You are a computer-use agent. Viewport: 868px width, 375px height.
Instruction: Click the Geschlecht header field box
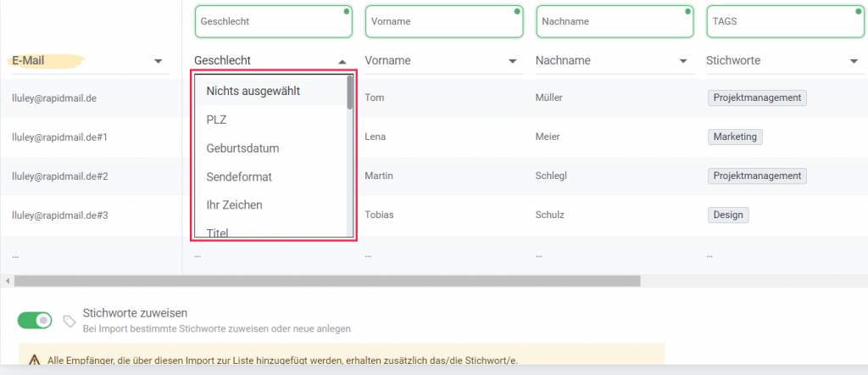pos(273,21)
